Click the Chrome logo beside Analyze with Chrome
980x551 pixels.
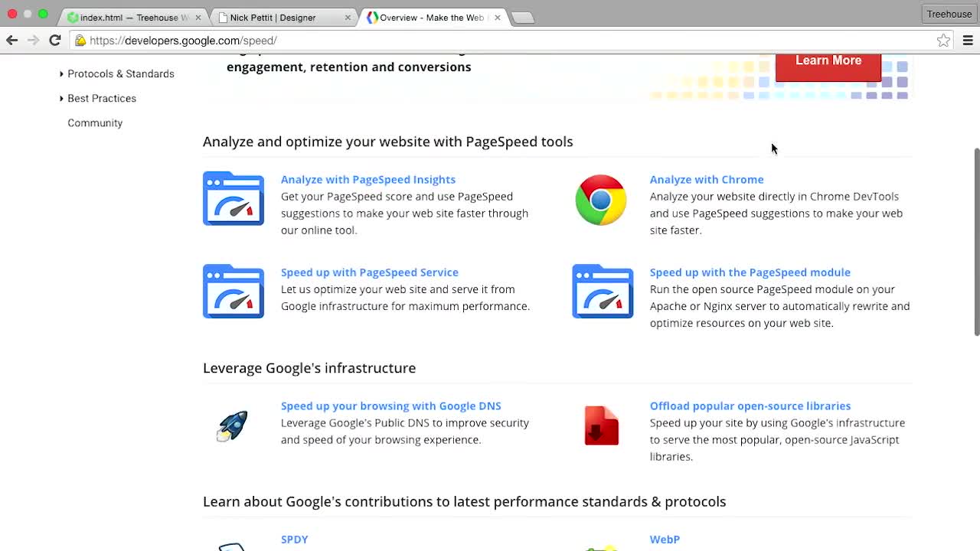click(601, 200)
